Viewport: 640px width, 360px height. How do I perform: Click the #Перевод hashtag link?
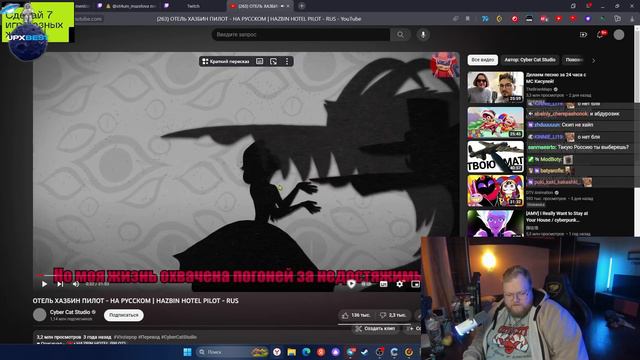pyautogui.click(x=149, y=337)
